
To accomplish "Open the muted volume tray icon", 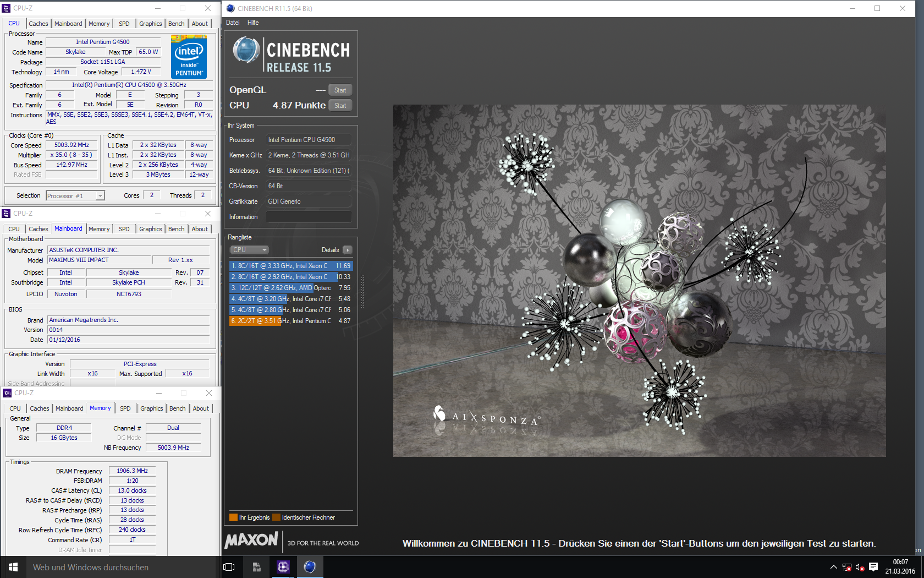I will (x=860, y=567).
